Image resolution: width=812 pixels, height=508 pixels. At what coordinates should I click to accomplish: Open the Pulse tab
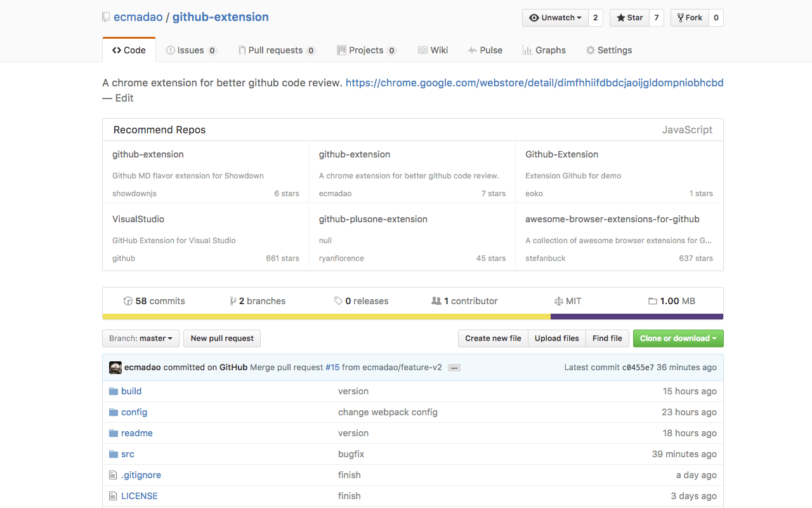coord(485,50)
